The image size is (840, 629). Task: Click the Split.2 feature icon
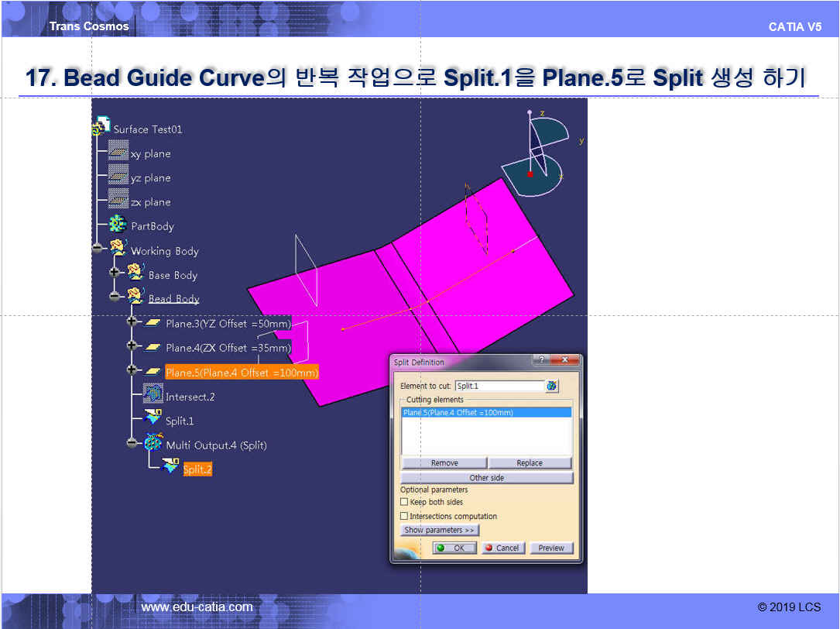[x=170, y=465]
